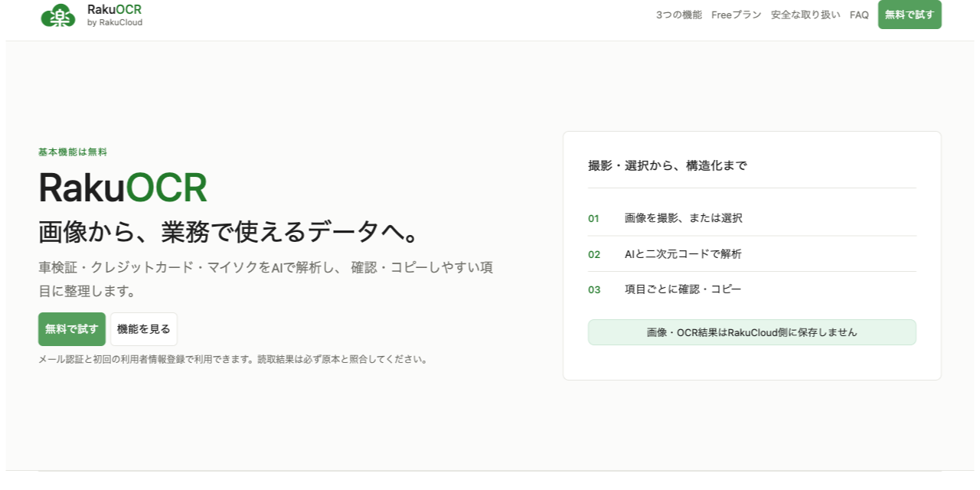
Task: Click the RakuOCR header brand name
Action: tap(115, 10)
